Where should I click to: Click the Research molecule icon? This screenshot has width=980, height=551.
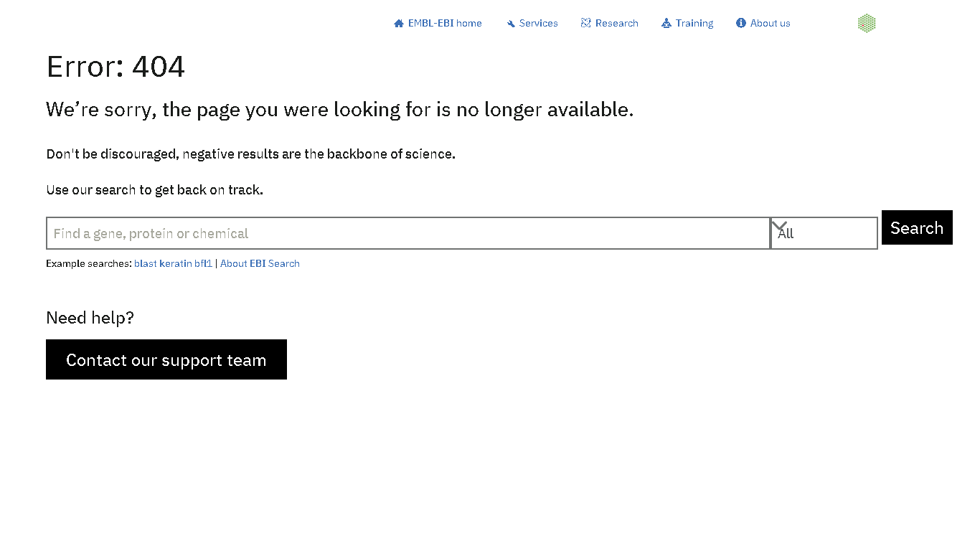click(x=586, y=23)
